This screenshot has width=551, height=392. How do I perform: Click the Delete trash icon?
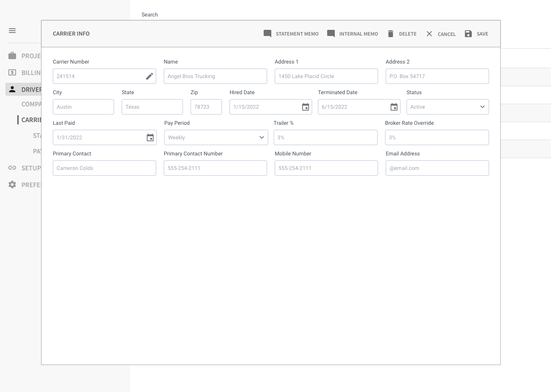[391, 34]
